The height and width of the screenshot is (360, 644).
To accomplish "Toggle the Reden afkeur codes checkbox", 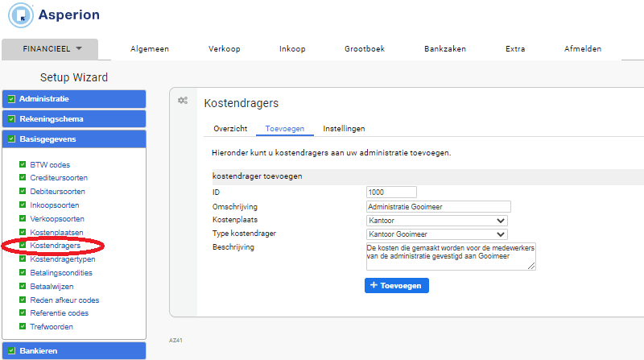I will coord(23,300).
